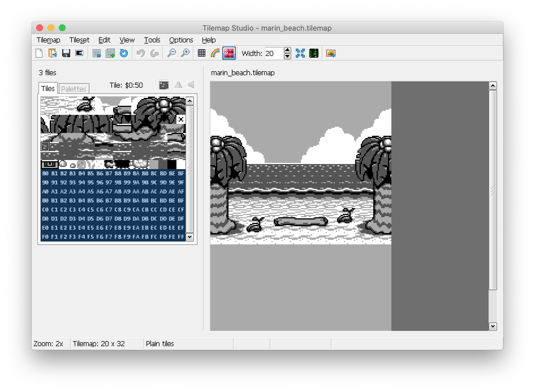535x392 pixels.
Task: Open the Options menu
Action: (x=181, y=40)
